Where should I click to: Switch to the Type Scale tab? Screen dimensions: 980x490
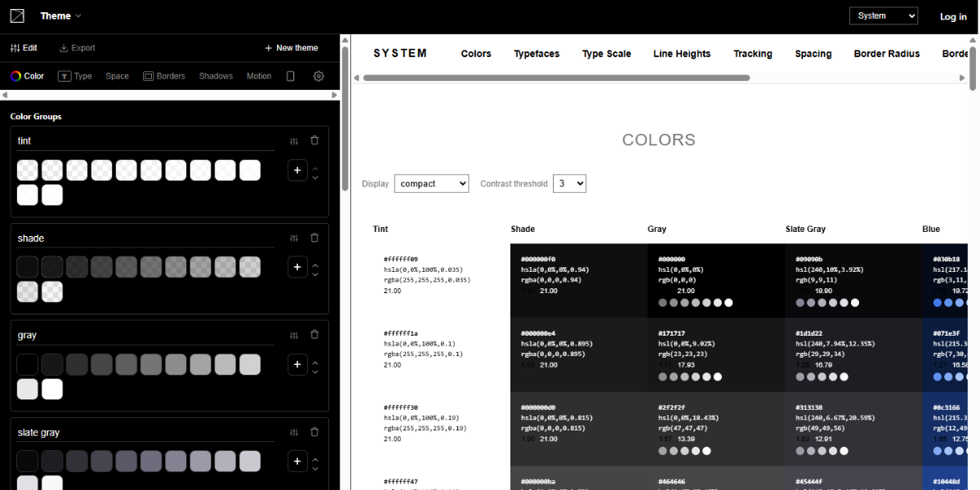pos(606,54)
